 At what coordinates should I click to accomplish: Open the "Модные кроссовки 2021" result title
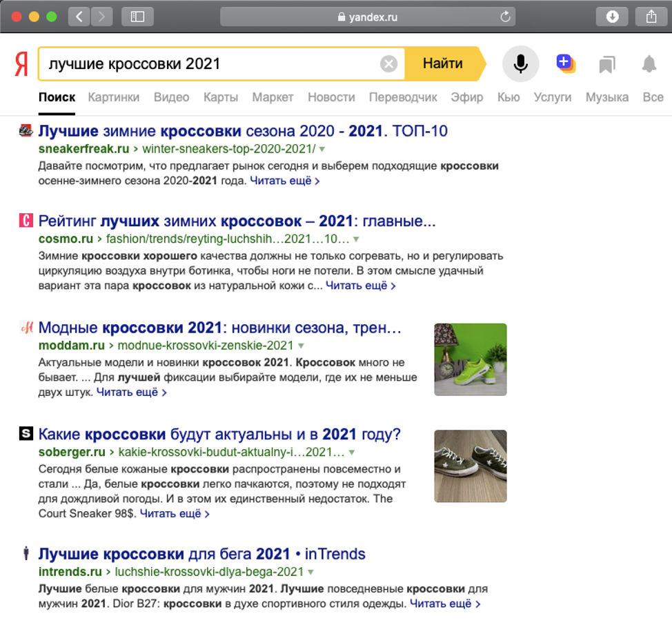(220, 328)
